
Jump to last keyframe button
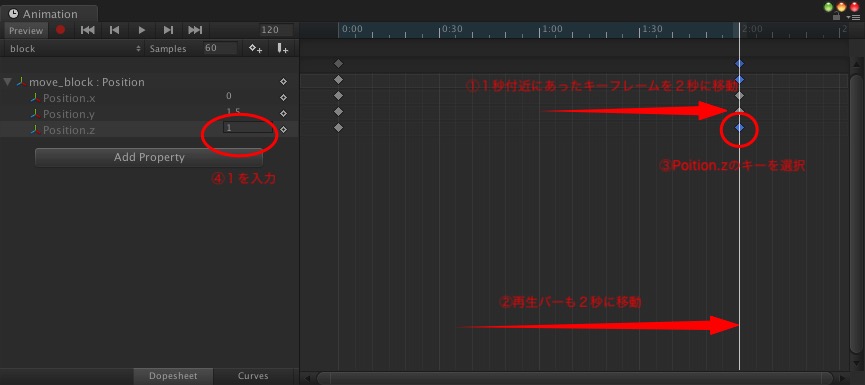195,30
